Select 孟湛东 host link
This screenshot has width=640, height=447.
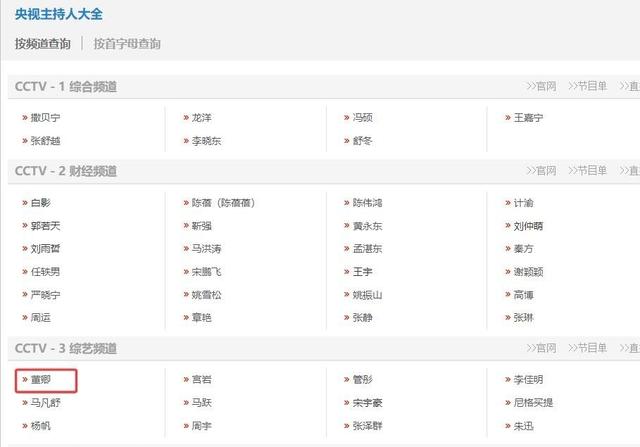(x=367, y=249)
